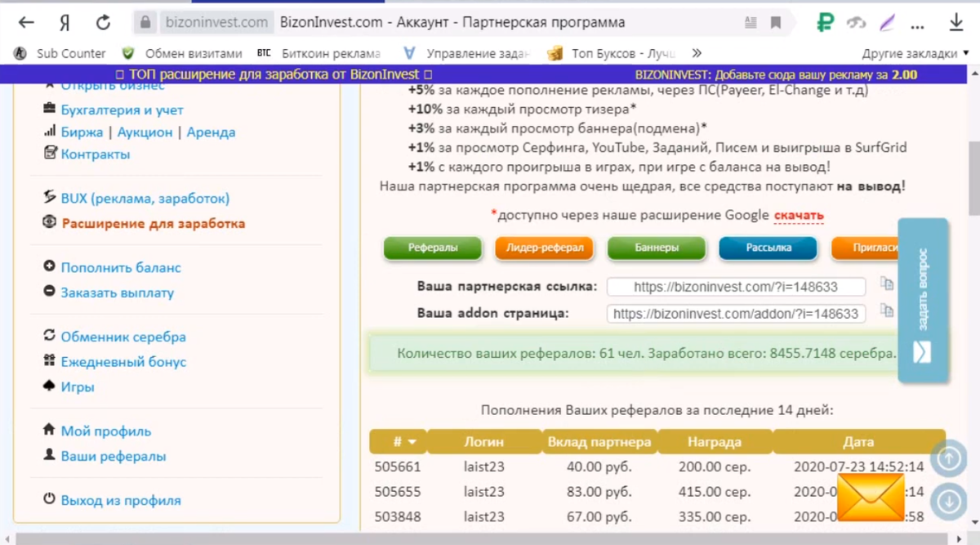Open the purple feather extension icon
980x545 pixels.
coord(887,22)
